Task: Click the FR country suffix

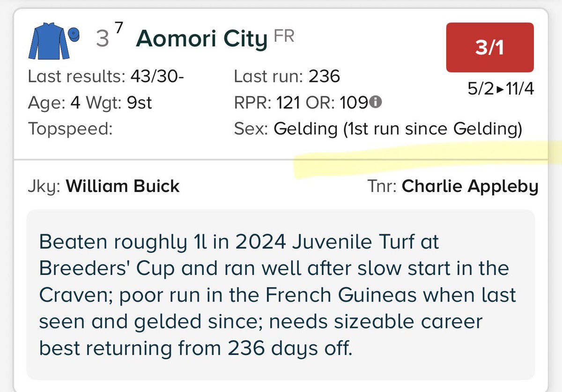Action: (x=284, y=36)
